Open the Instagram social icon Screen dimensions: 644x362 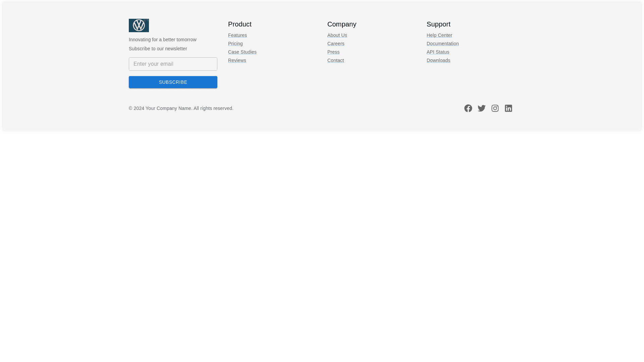coord(495,108)
